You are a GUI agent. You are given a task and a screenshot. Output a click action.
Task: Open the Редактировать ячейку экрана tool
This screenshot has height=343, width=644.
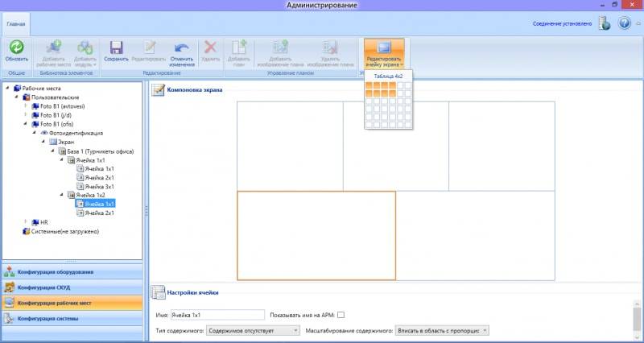(x=384, y=50)
